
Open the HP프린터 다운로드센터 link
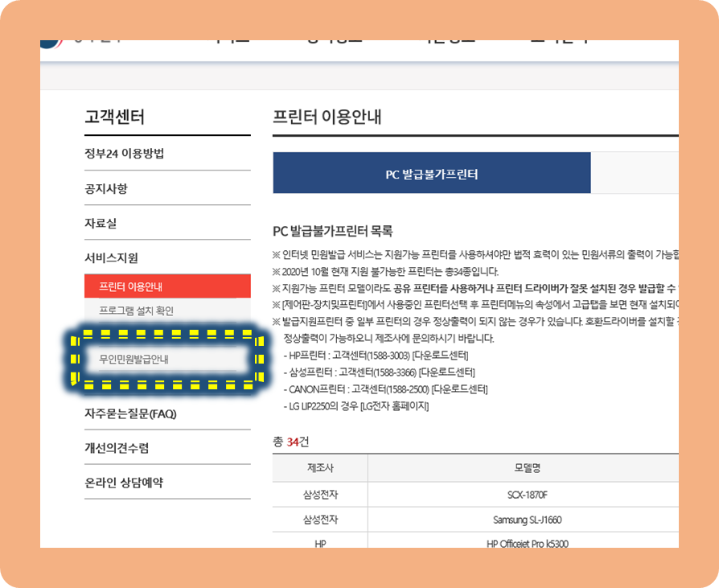pyautogui.click(x=440, y=356)
